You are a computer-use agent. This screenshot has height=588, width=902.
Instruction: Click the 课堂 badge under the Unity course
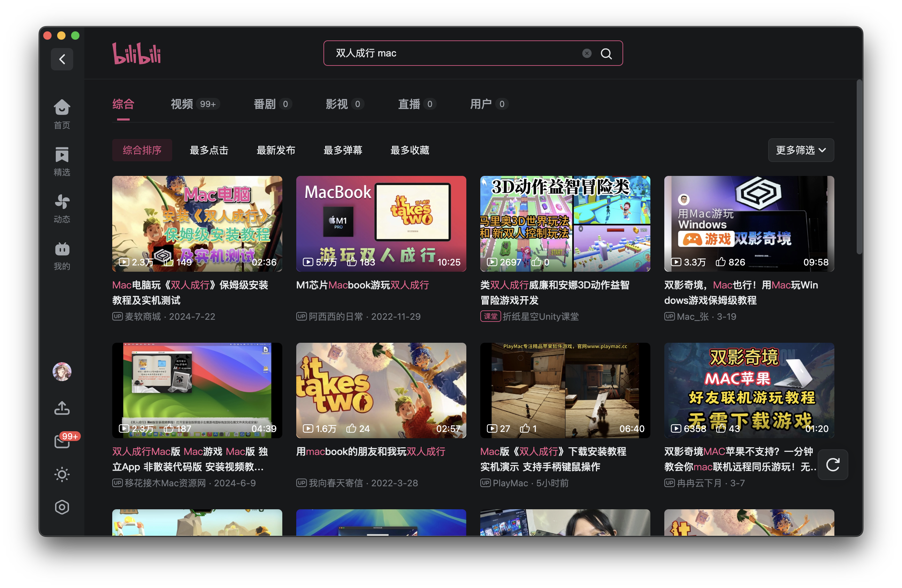point(490,316)
